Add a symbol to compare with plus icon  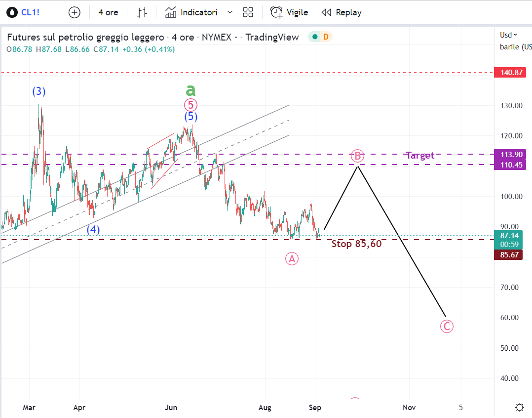(74, 12)
